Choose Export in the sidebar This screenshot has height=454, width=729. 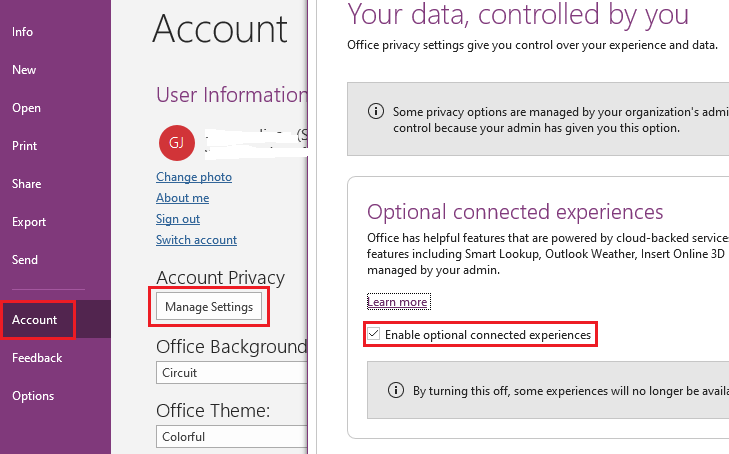pyautogui.click(x=27, y=222)
